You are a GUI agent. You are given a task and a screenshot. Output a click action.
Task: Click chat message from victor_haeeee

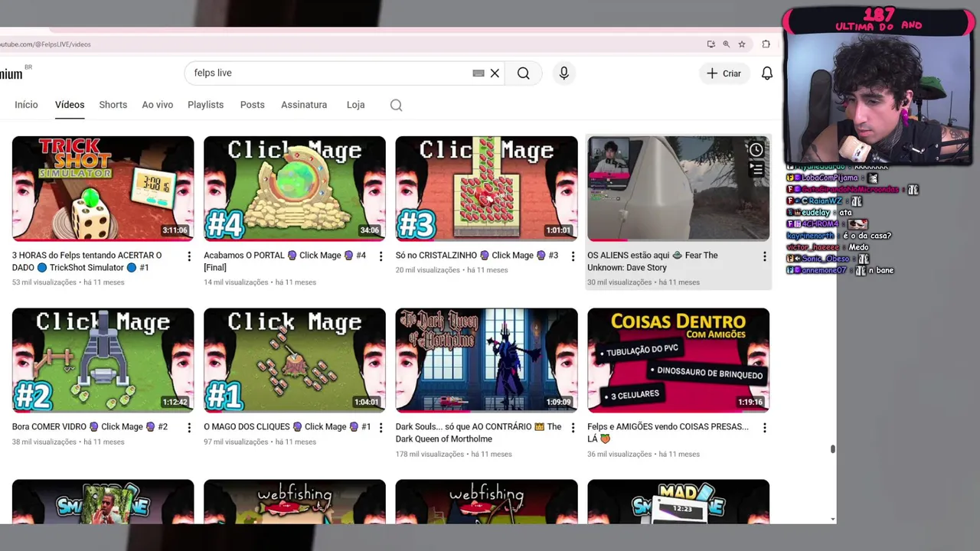[x=827, y=247]
